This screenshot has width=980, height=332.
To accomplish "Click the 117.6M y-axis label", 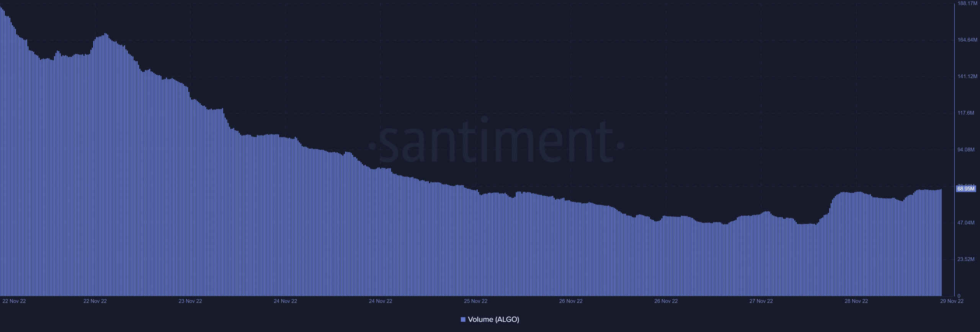I will 966,113.
